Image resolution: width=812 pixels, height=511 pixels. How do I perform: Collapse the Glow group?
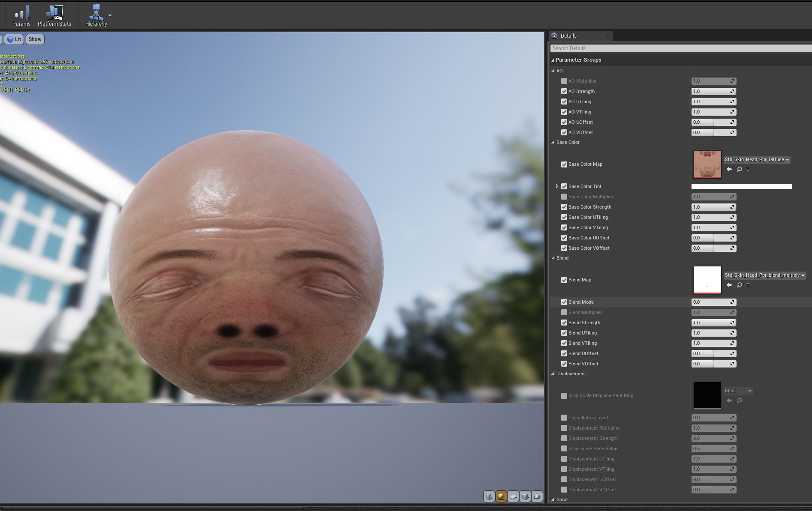[x=553, y=499]
